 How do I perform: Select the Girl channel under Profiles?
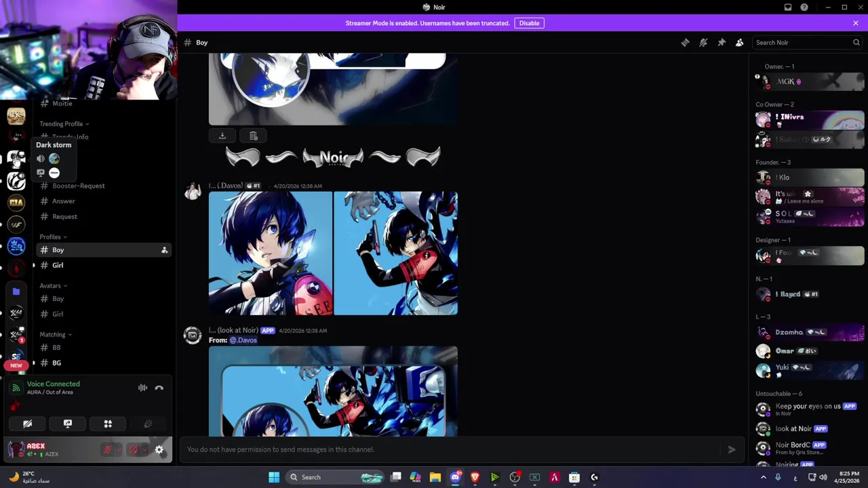(103, 266)
